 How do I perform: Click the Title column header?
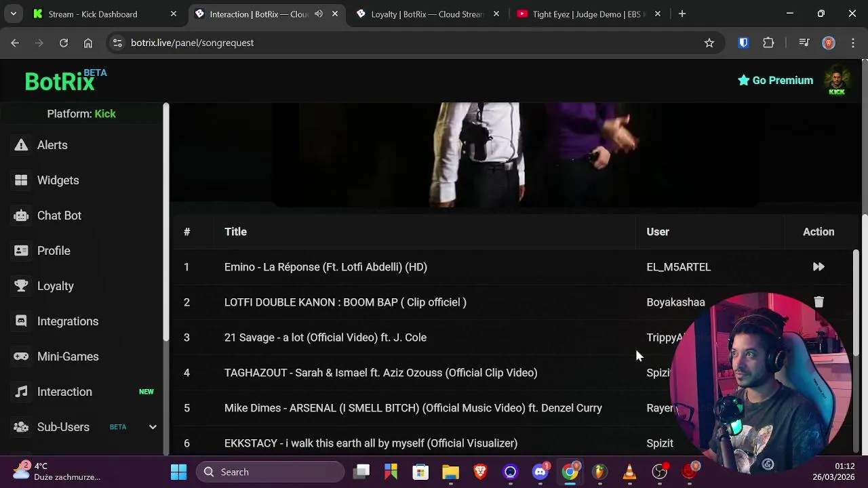pos(235,232)
